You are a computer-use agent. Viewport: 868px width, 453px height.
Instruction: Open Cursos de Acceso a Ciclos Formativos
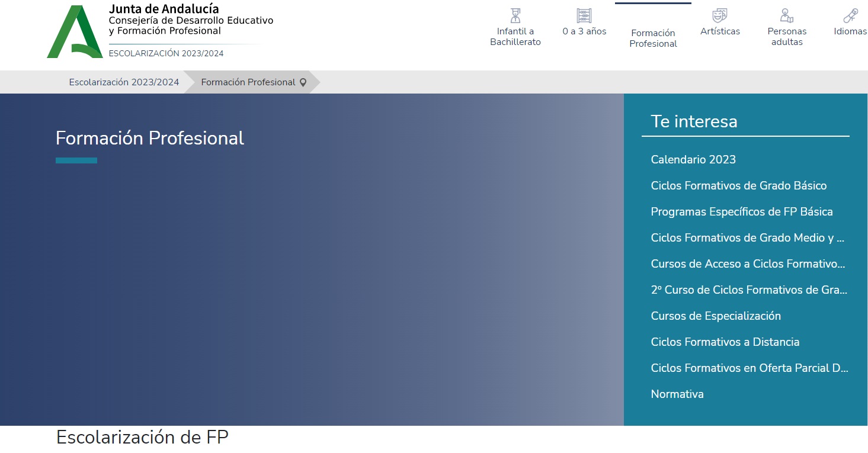(x=747, y=264)
